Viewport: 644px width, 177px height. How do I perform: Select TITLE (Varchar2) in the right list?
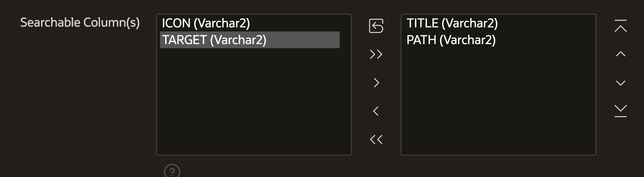coord(452,23)
